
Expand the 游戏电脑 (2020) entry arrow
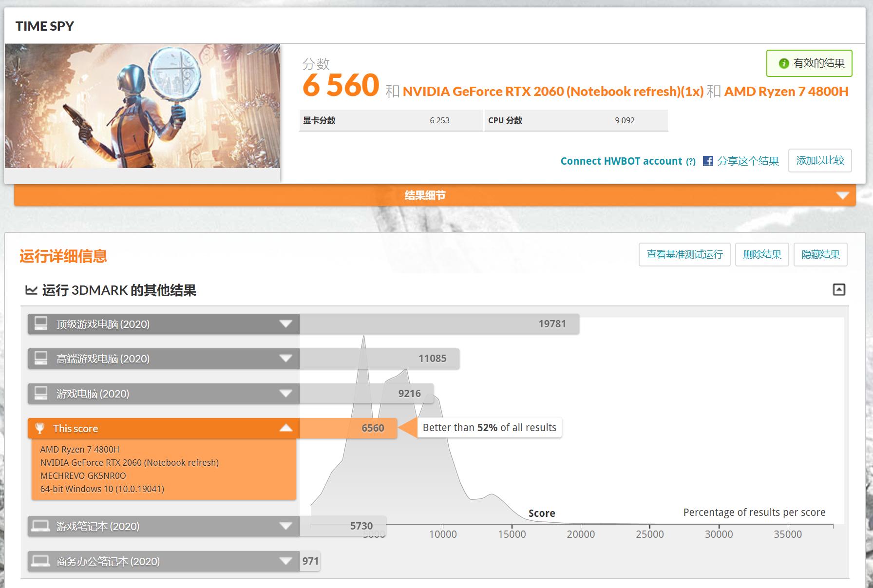(x=286, y=394)
